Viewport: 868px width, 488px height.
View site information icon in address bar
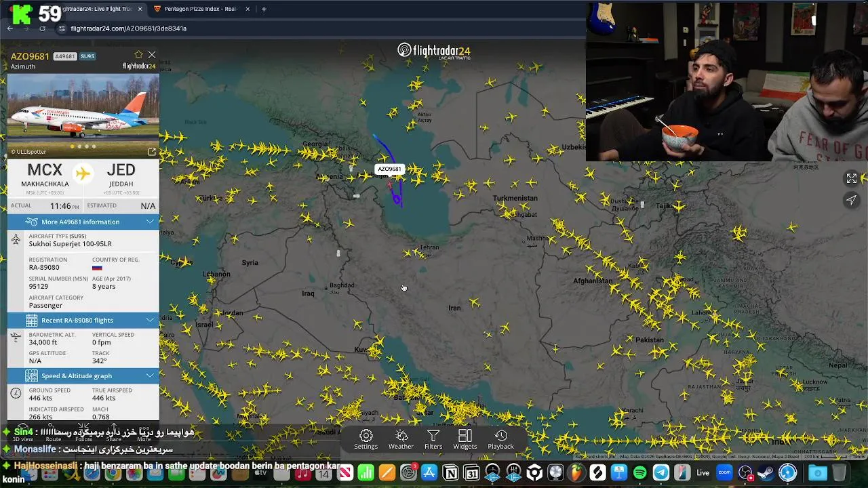pyautogui.click(x=62, y=28)
